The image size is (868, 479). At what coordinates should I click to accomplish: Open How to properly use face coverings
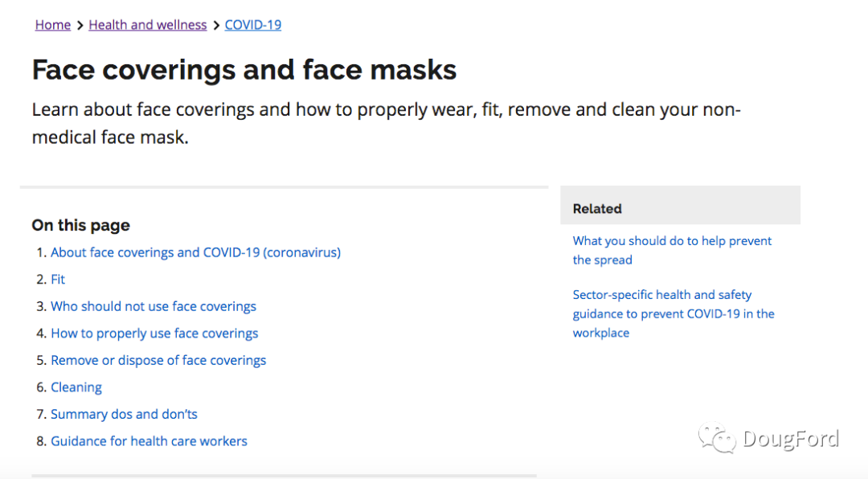point(154,334)
